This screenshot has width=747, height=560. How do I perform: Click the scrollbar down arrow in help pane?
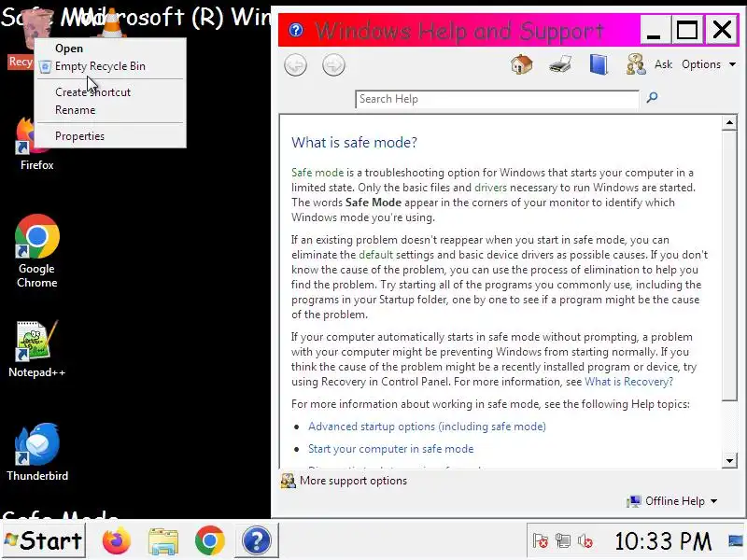(x=729, y=460)
